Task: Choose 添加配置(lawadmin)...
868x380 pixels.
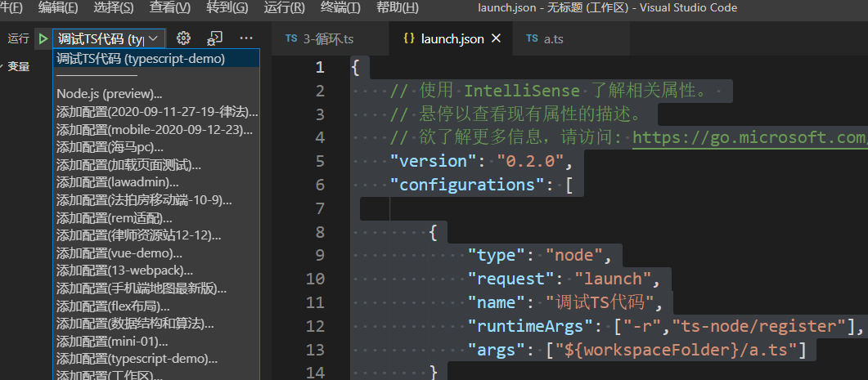Action: click(x=156, y=182)
